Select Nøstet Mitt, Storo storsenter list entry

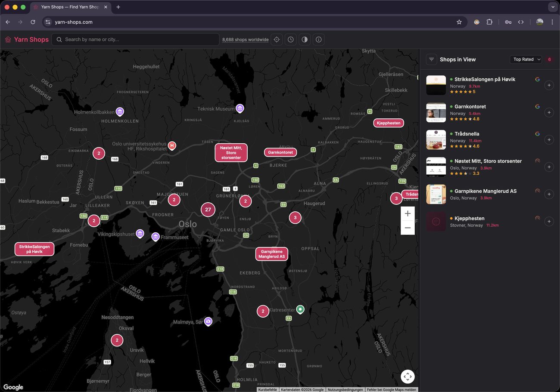click(488, 161)
